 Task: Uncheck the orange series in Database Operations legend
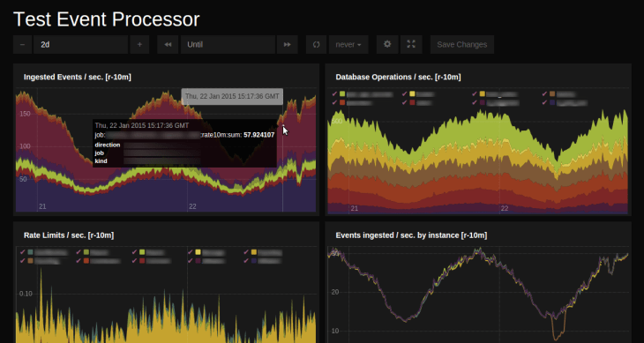point(334,102)
